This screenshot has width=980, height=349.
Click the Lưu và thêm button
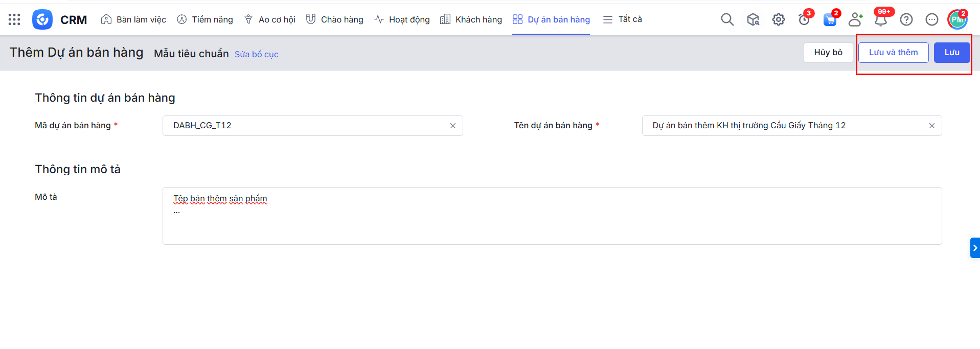coord(893,53)
